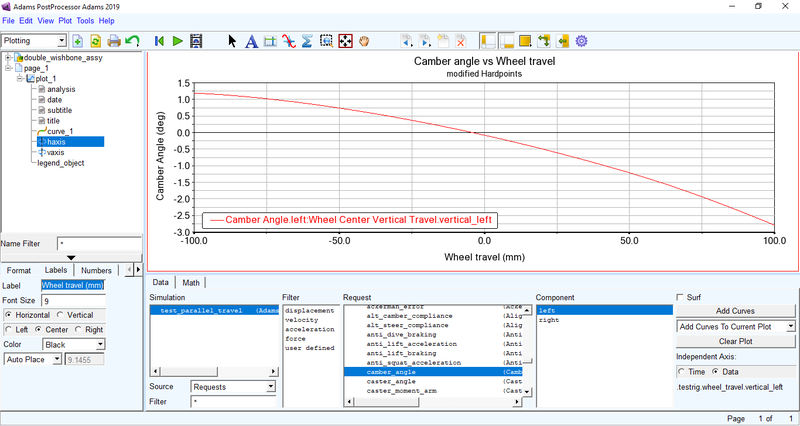This screenshot has height=426, width=800.
Task: Select the black arrow pointer tool
Action: (x=233, y=41)
